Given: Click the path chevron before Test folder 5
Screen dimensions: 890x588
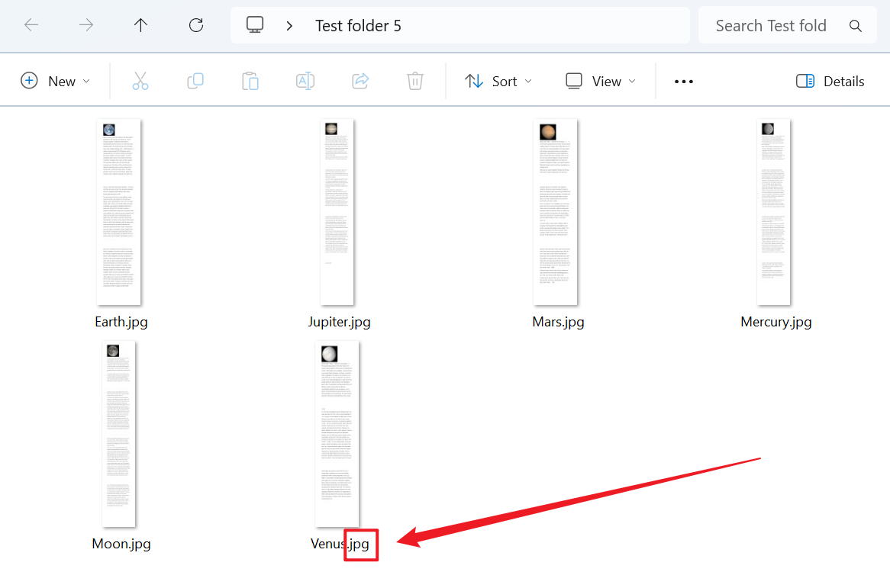Looking at the screenshot, I should click(x=289, y=26).
